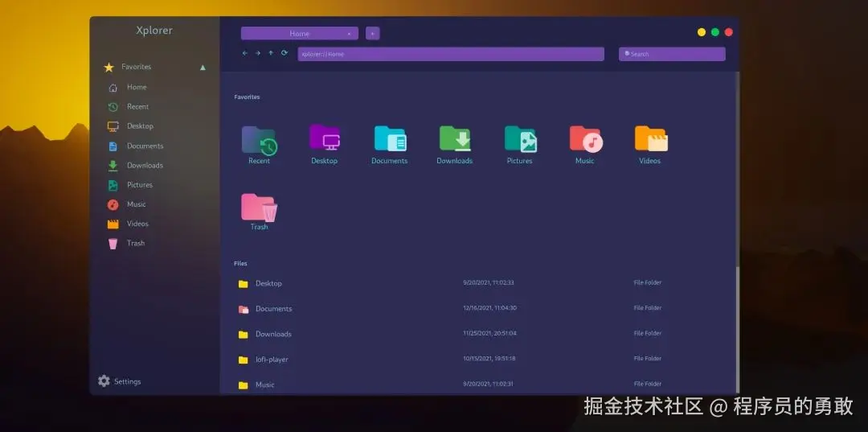Click the Music note icon in sidebar

(113, 204)
